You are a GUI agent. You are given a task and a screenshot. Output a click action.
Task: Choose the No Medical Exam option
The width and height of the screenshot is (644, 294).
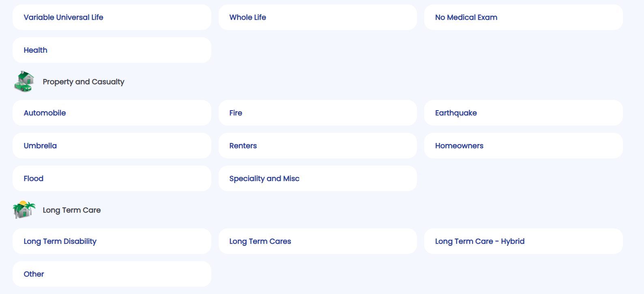pyautogui.click(x=523, y=17)
